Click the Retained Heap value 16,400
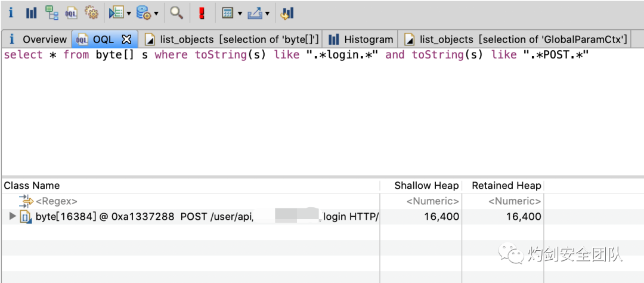 pos(524,216)
